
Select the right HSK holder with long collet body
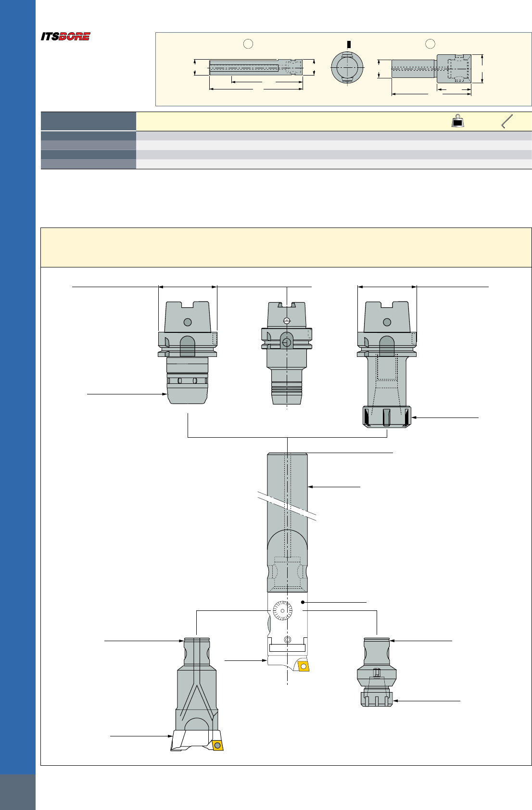tap(387, 364)
